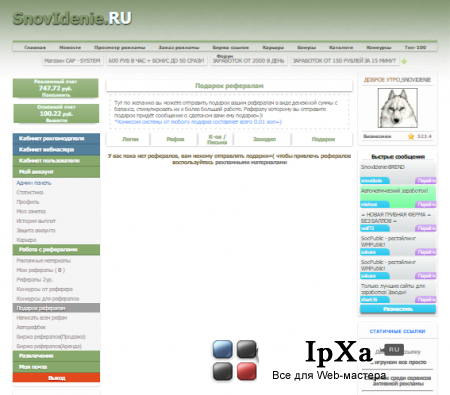Open the Главная menu item
Screen dimensions: 450x395
click(x=35, y=47)
